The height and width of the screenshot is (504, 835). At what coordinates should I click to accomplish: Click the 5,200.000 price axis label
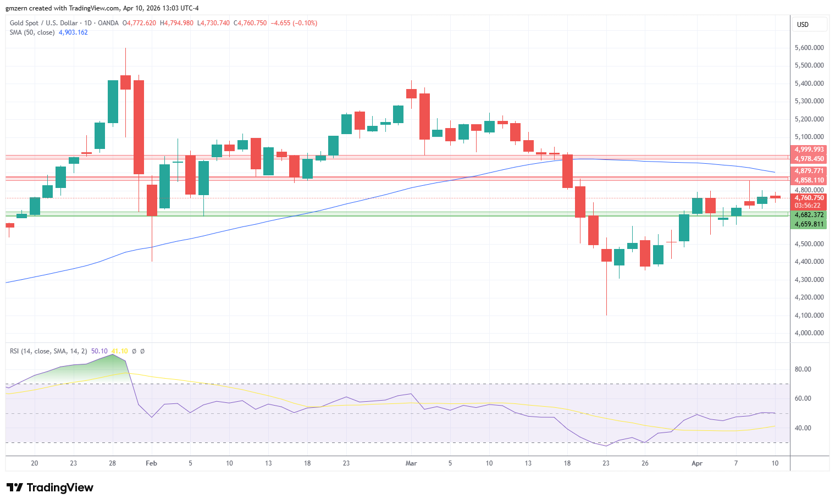pyautogui.click(x=809, y=119)
